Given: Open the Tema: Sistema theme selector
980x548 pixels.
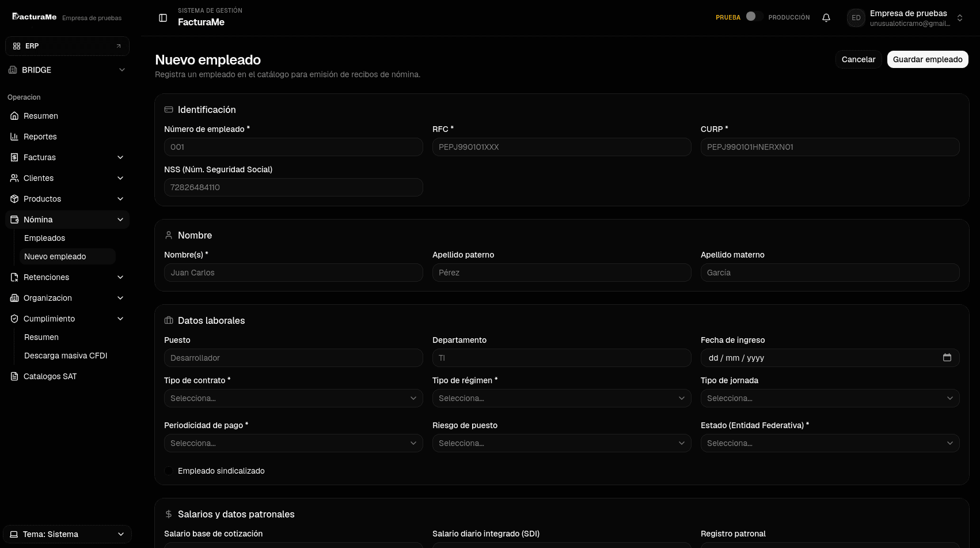Looking at the screenshot, I should pyautogui.click(x=67, y=534).
